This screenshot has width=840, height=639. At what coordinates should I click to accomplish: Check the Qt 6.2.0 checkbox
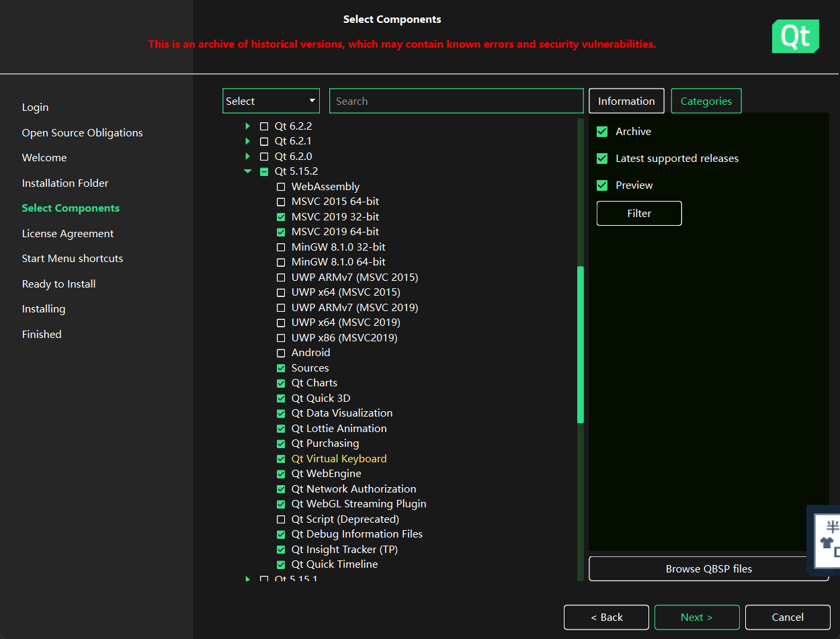[x=264, y=157]
